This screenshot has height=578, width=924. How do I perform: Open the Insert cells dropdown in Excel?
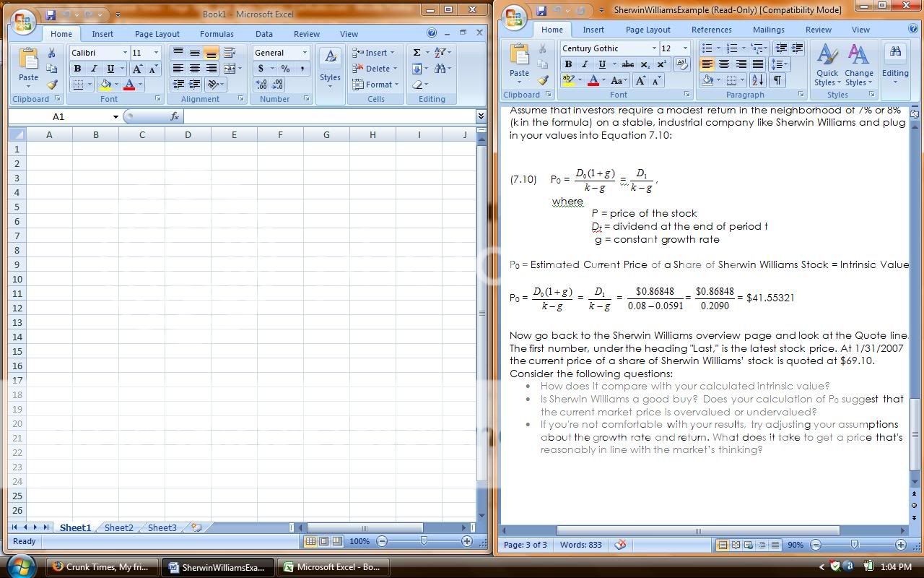pos(392,53)
